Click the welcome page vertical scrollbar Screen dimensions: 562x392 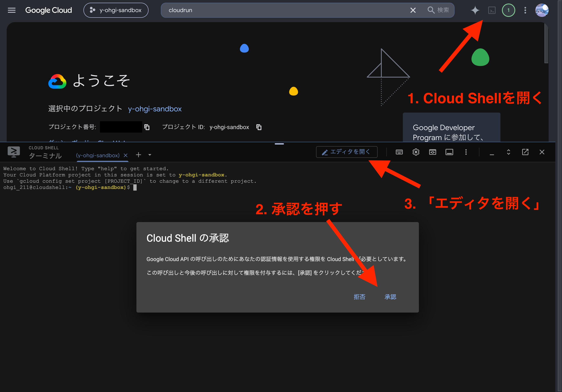(546, 43)
